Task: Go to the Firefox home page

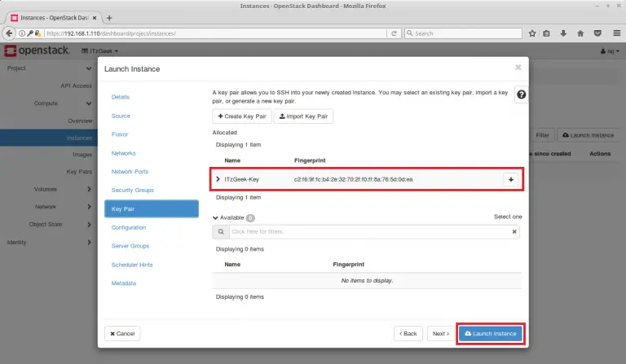Action: 581,33
